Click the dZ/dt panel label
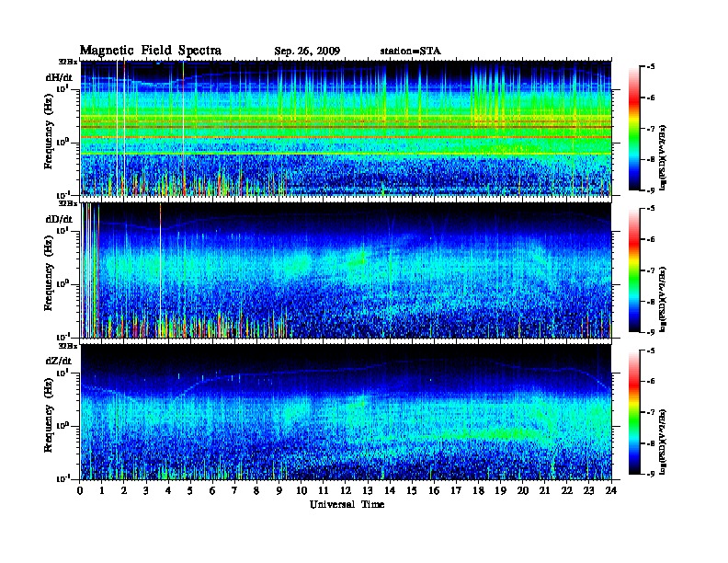Image resolution: width=728 pixels, height=563 pixels. pos(59,361)
